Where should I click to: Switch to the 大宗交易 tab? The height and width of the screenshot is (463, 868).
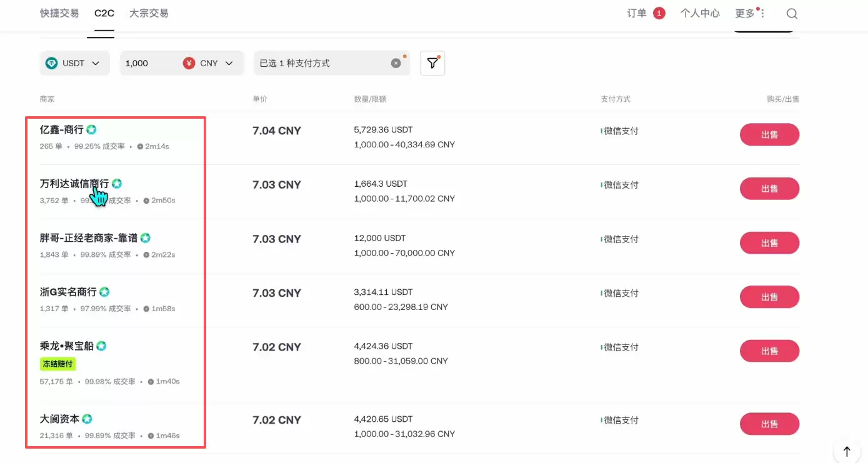tap(149, 13)
